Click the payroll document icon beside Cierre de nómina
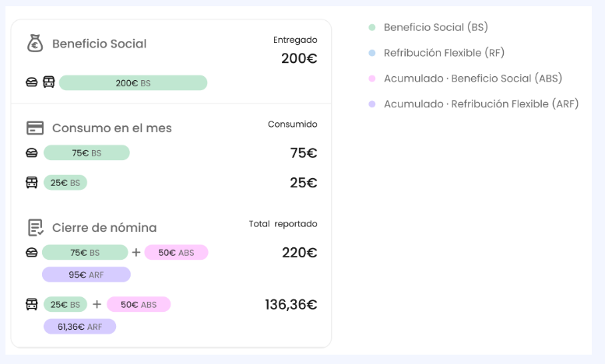This screenshot has height=364, width=605. pos(35,228)
